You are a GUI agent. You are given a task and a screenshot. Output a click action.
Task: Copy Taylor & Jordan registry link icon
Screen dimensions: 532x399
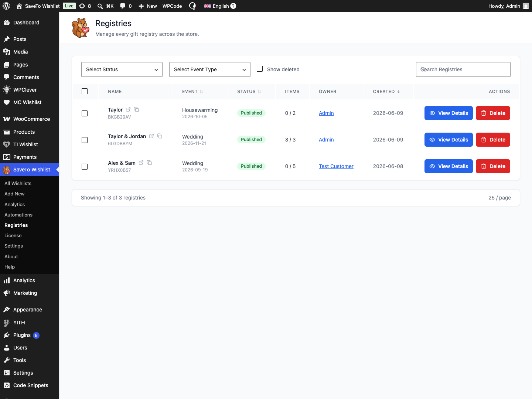click(x=160, y=136)
